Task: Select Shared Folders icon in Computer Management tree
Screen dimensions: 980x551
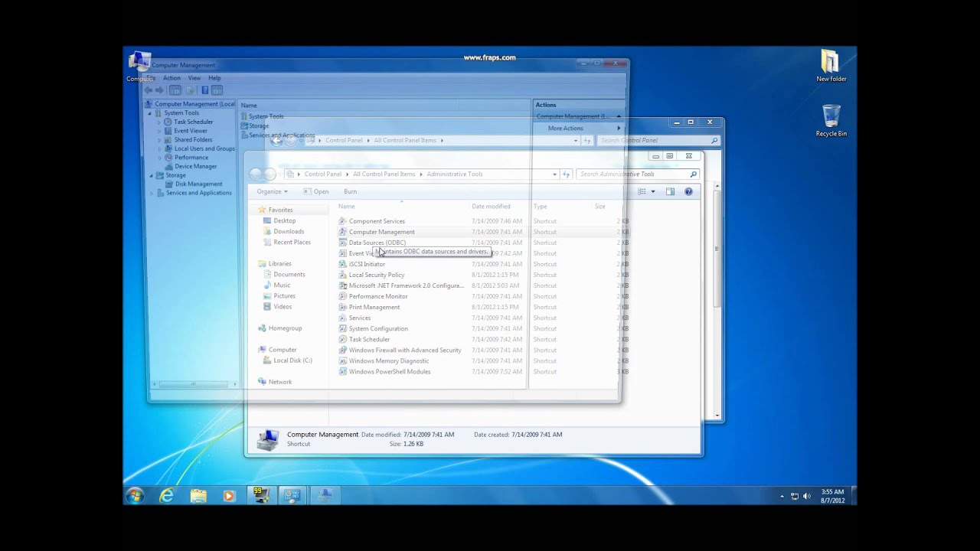Action: (x=168, y=140)
